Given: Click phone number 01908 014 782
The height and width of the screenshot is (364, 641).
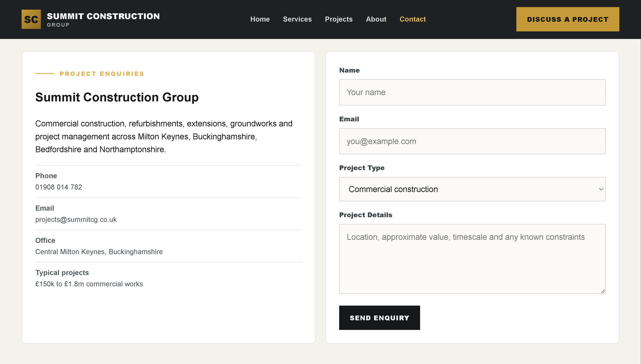Looking at the screenshot, I should point(59,187).
